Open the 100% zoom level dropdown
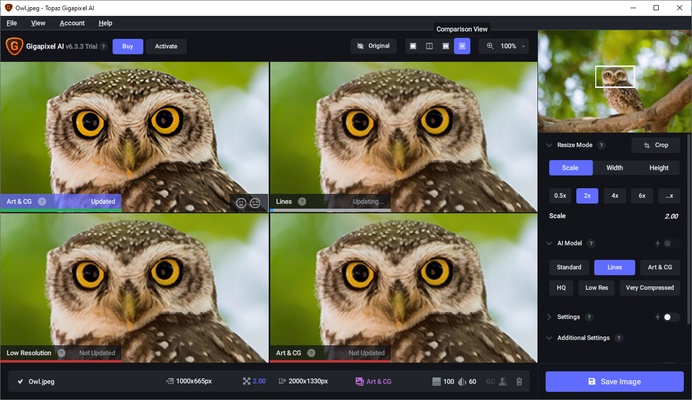This screenshot has height=400, width=692. click(x=523, y=46)
